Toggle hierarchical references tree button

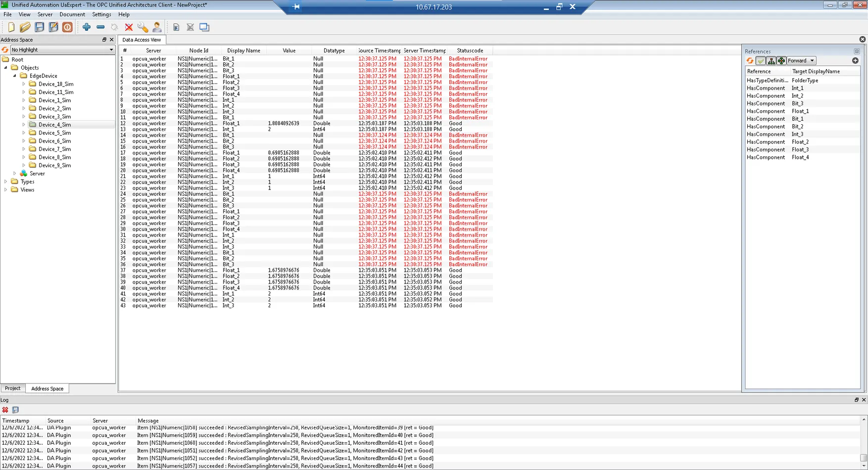771,60
